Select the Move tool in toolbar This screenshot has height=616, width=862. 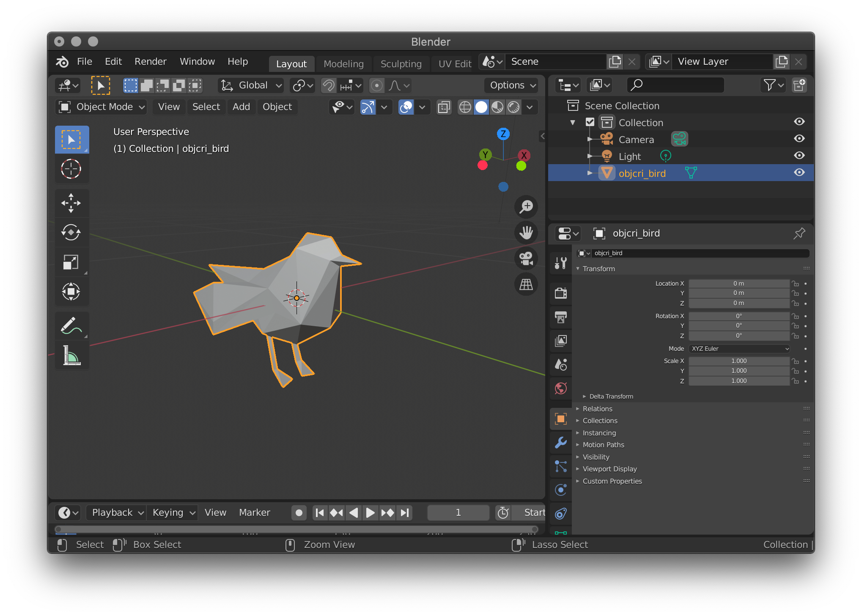click(71, 203)
